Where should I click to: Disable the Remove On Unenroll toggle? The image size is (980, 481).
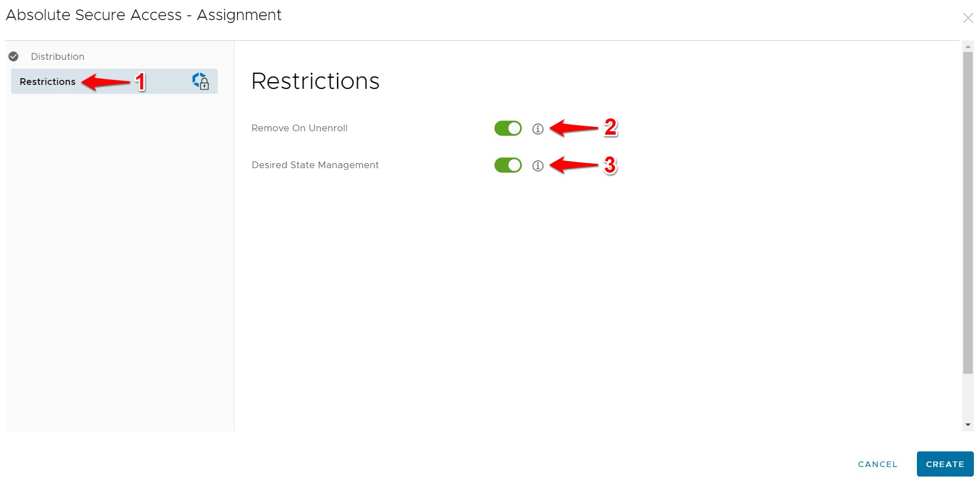click(x=508, y=128)
